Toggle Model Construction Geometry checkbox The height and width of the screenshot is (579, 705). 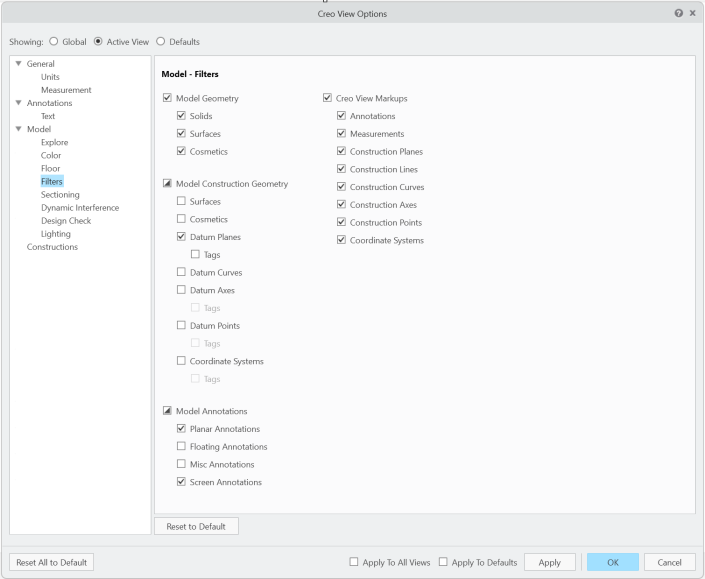point(167,183)
